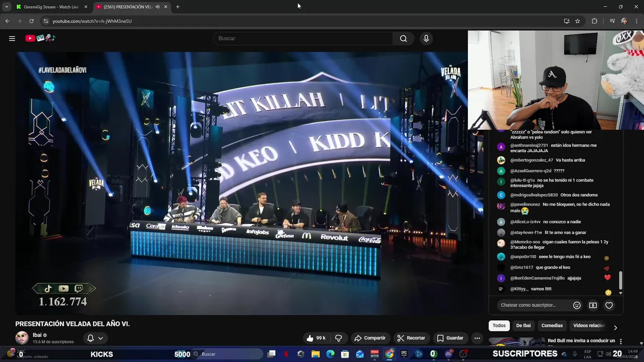Click the install or cast icon in the address bar

coord(567,21)
